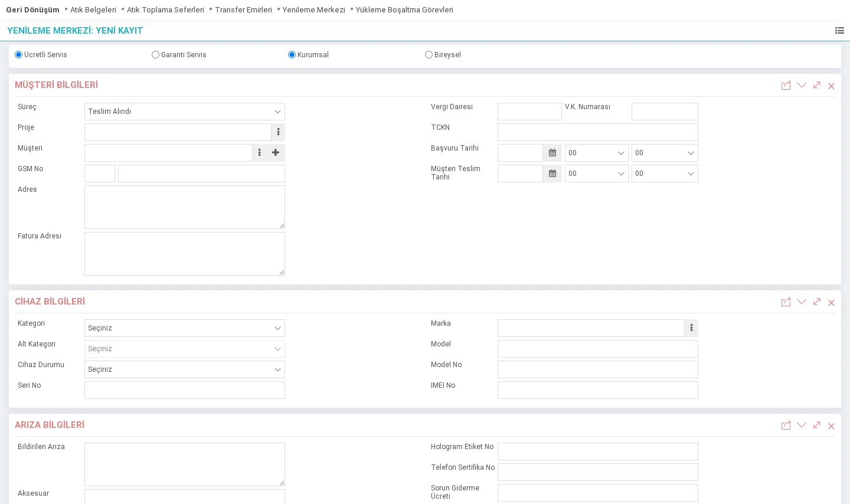Focus the Fatura Adresi text area
850x504 pixels.
185,254
